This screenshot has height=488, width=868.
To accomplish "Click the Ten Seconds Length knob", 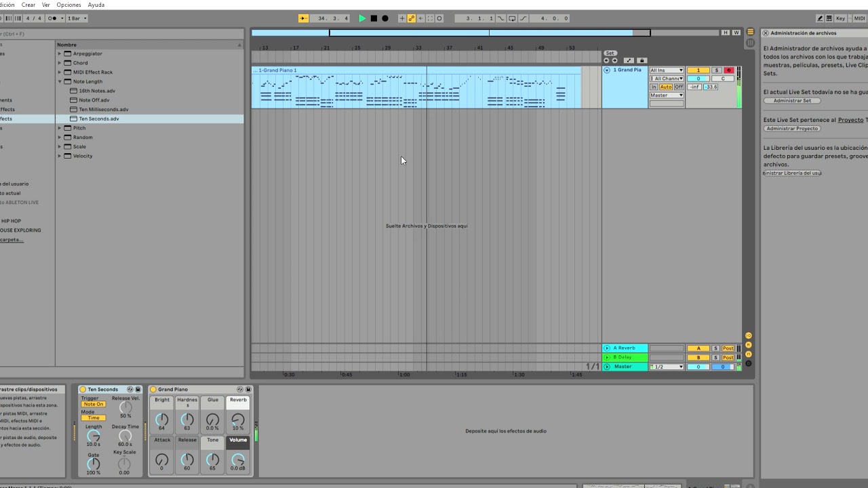I will 94,437.
